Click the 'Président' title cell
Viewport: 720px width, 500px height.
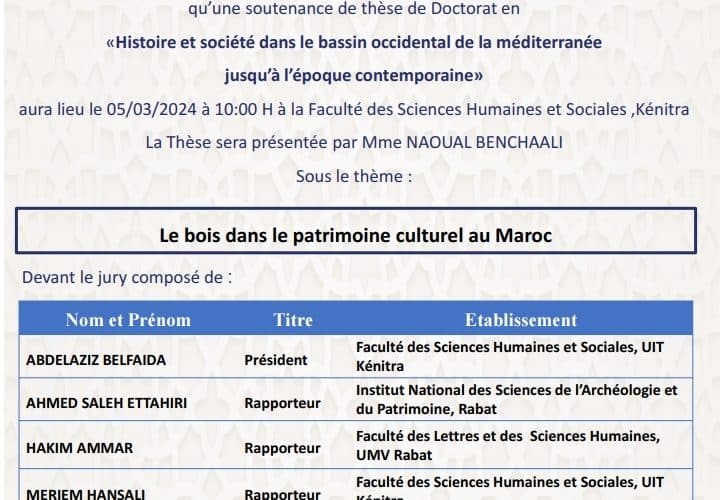[277, 360]
